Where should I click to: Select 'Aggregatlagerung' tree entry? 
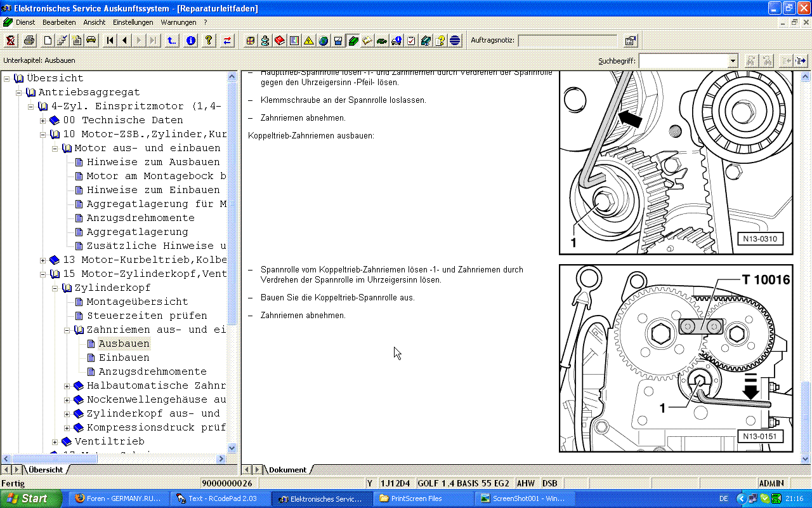click(137, 232)
